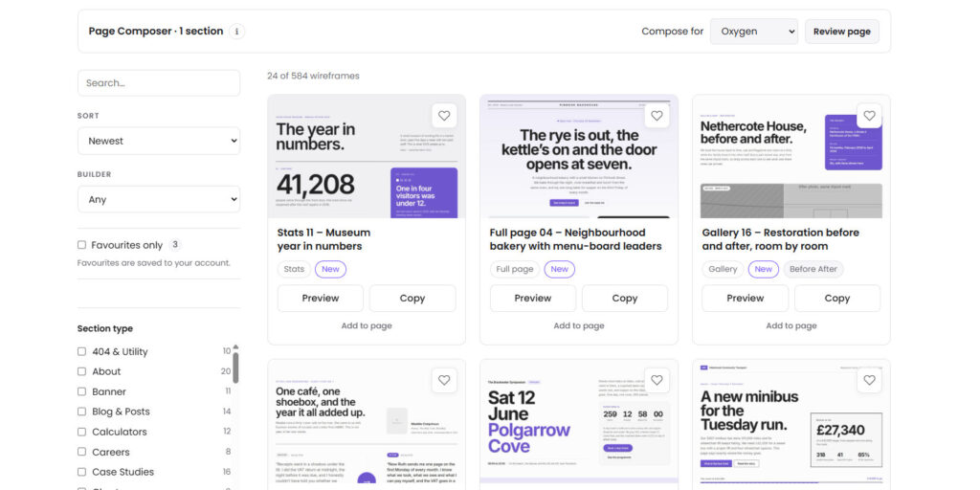Viewport: 980px width, 490px height.
Task: Open the rye is out bakery thumbnail
Action: (579, 157)
